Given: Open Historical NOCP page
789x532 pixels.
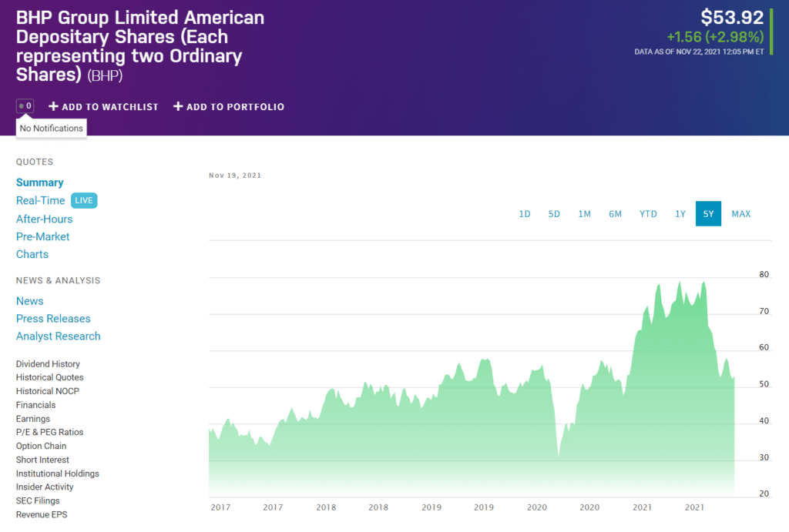Looking at the screenshot, I should click(x=48, y=391).
